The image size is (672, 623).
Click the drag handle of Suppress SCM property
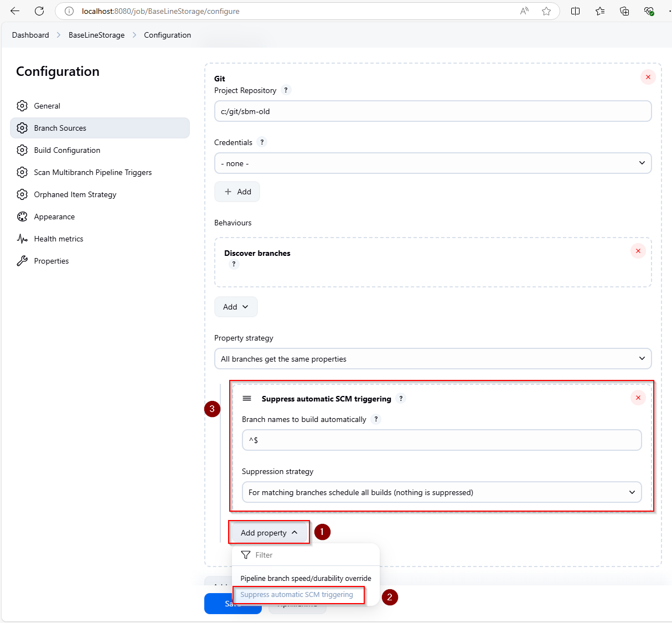247,399
